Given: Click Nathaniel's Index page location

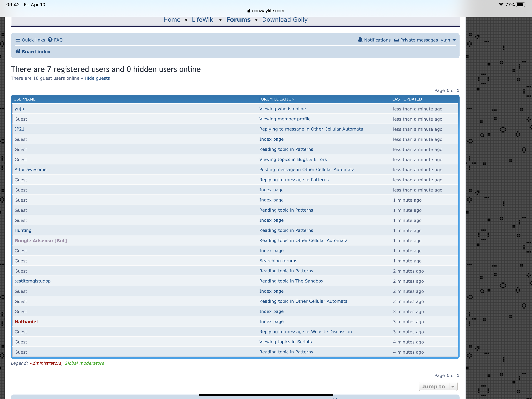Looking at the screenshot, I should click(x=271, y=321).
